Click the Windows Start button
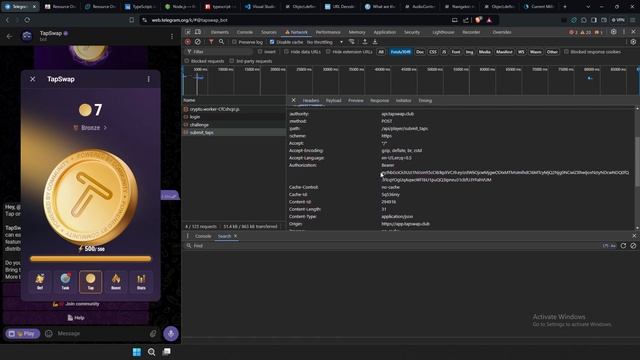Viewport: 640px width, 360px height. [x=137, y=351]
